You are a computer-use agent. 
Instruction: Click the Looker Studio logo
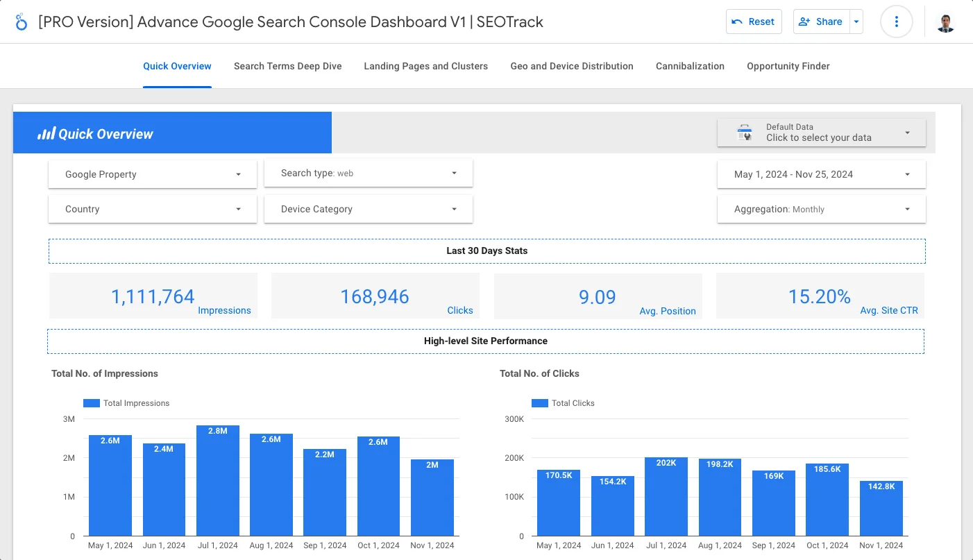click(19, 22)
